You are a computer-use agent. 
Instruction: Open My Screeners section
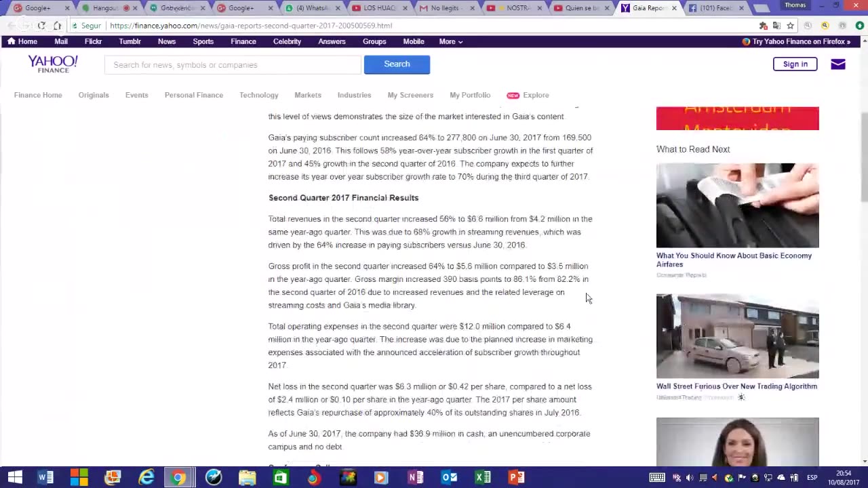410,95
